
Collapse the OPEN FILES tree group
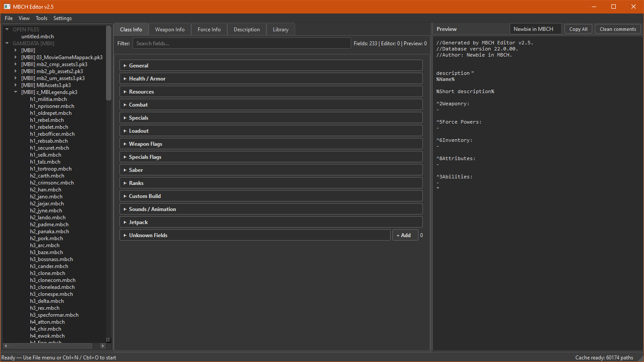click(7, 30)
